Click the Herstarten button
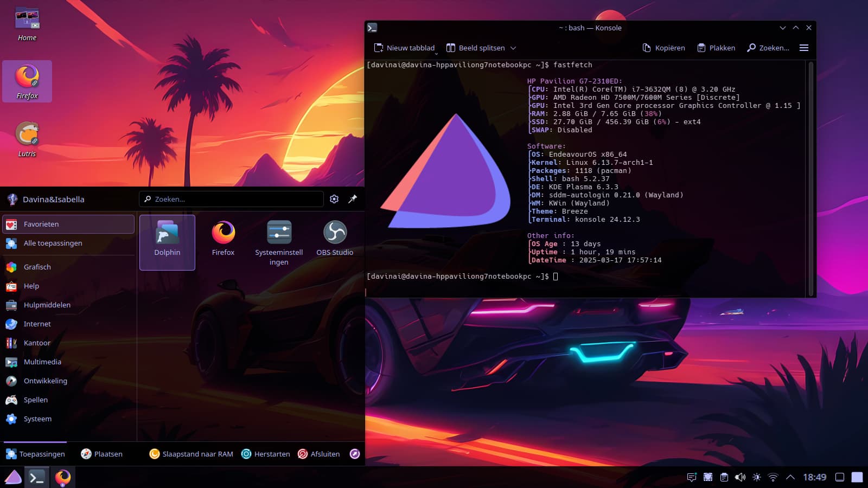The image size is (868, 488). [x=266, y=454]
